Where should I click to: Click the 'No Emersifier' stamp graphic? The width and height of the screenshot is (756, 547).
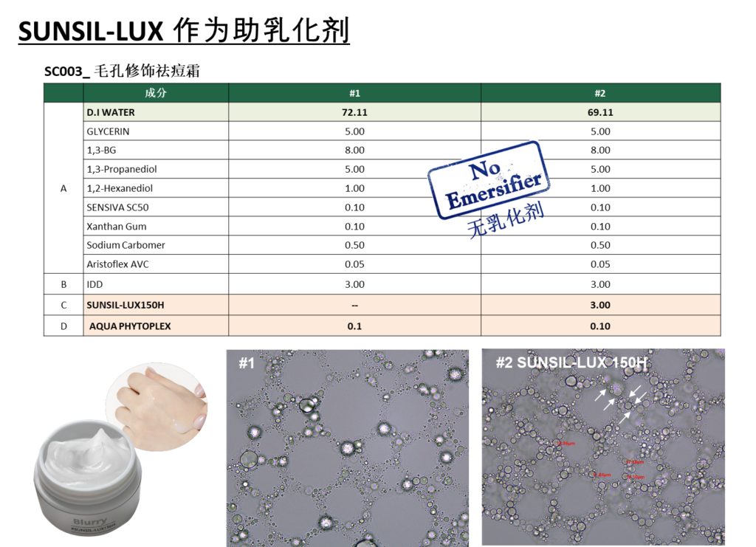pyautogui.click(x=487, y=180)
